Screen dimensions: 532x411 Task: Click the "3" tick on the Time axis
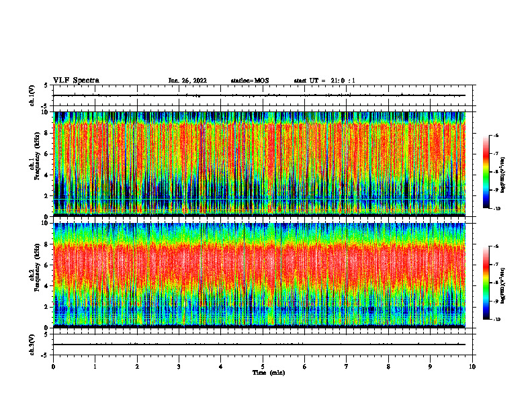(x=179, y=367)
